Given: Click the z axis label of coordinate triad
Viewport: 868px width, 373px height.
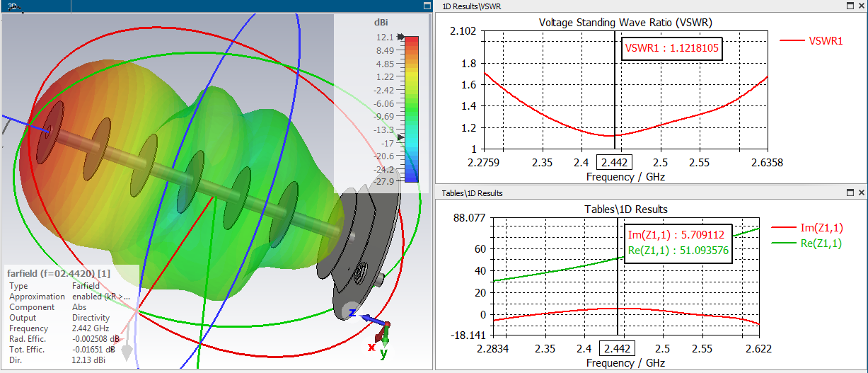Looking at the screenshot, I should 352,313.
